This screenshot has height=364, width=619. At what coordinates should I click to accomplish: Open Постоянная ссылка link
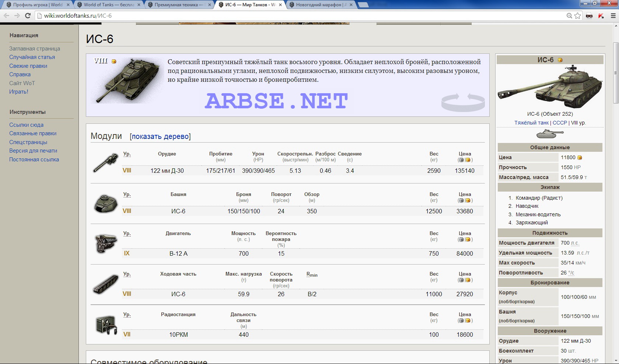34,160
